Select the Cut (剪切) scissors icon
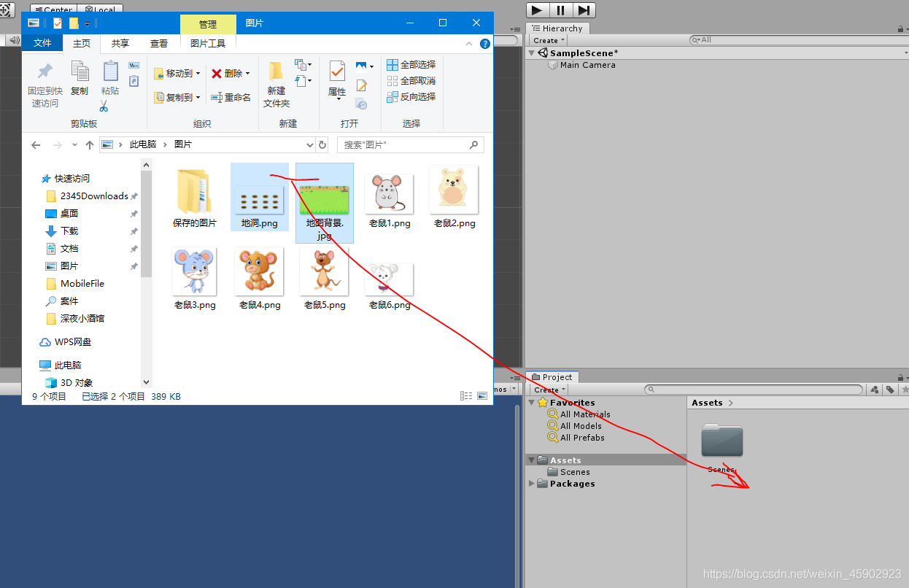This screenshot has width=909, height=588. pos(105,107)
